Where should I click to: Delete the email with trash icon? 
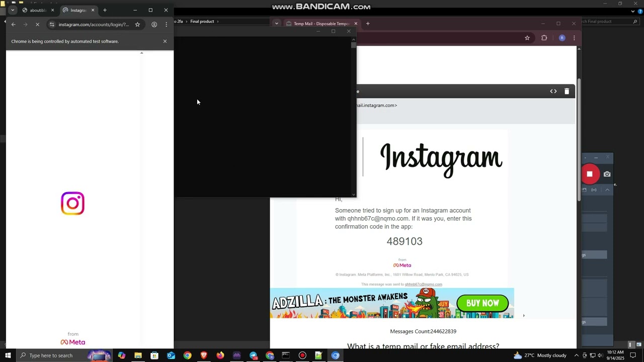tap(567, 91)
